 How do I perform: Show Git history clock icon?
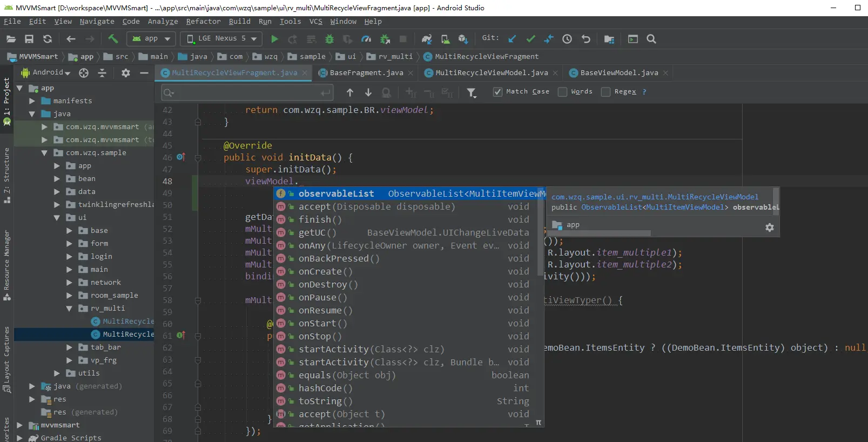pyautogui.click(x=567, y=39)
